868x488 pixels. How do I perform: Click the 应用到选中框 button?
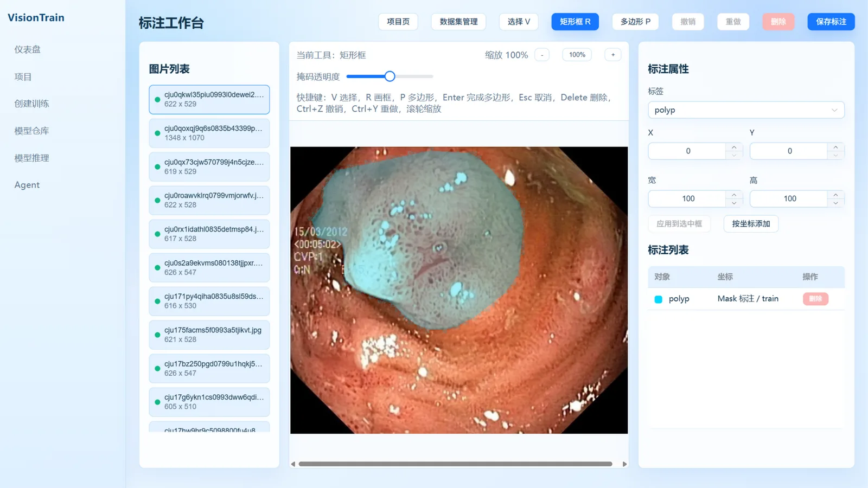[x=679, y=224]
